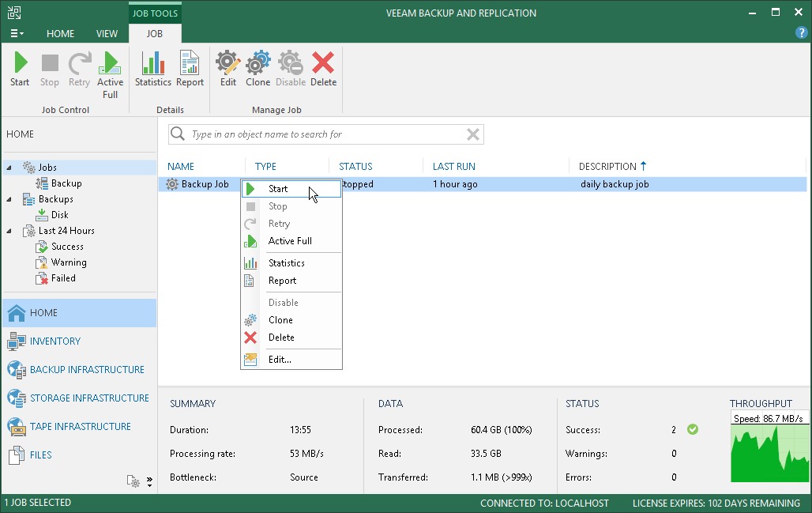Choose Report in the context menu
The image size is (812, 513).
[x=291, y=281]
